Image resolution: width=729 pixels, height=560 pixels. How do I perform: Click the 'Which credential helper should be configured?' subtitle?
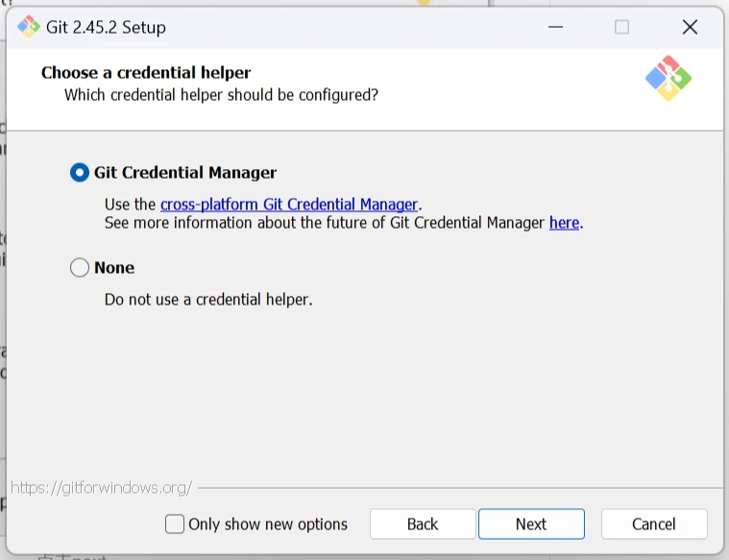click(x=221, y=95)
